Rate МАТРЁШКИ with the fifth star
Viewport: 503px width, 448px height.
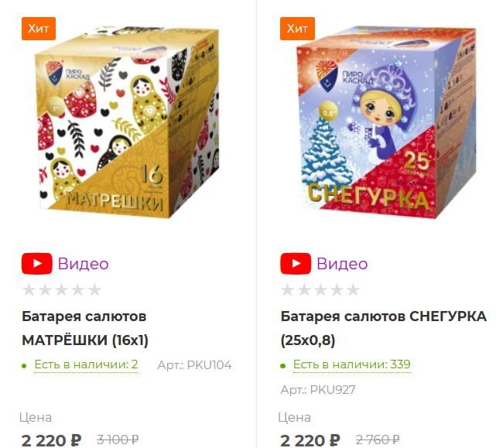click(94, 290)
